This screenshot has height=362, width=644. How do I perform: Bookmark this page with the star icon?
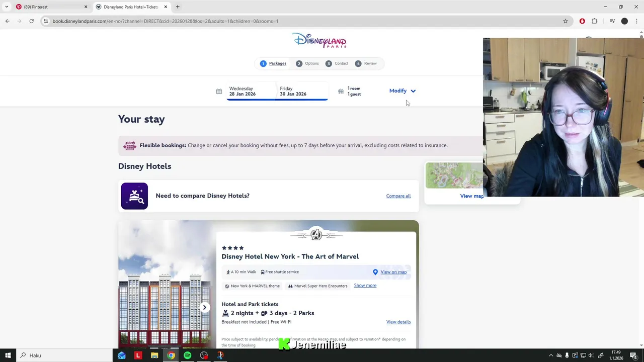coord(566,21)
